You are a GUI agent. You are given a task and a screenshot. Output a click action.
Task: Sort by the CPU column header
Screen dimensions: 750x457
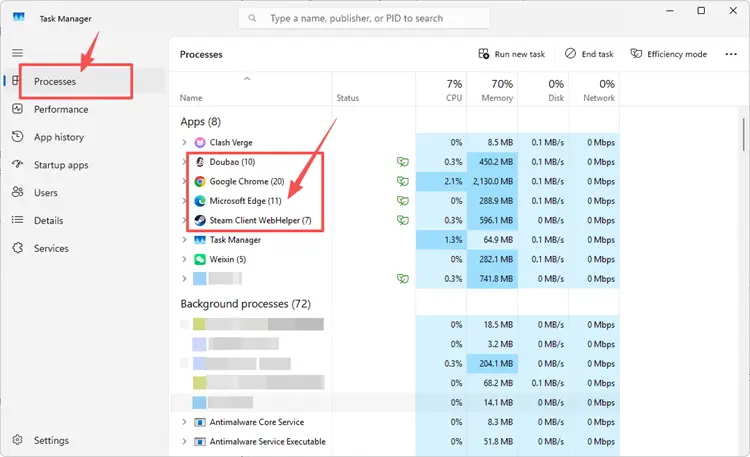click(x=441, y=89)
